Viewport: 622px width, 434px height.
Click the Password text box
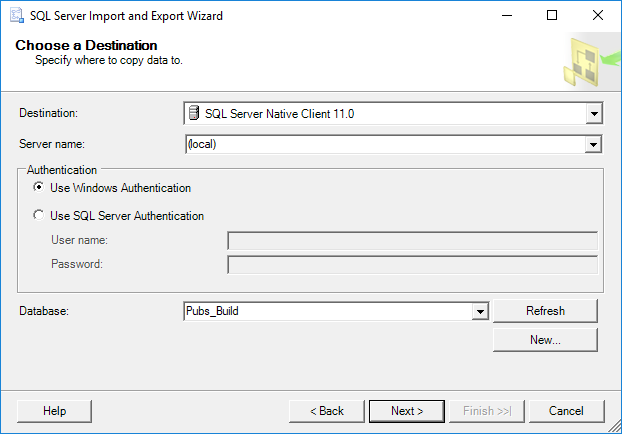click(412, 264)
